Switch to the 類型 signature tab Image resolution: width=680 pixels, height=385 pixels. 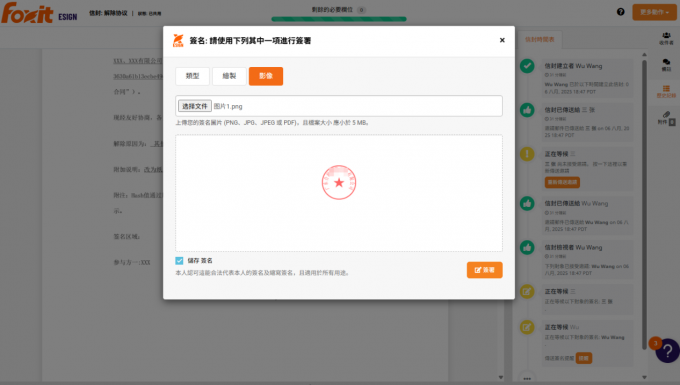(x=193, y=76)
